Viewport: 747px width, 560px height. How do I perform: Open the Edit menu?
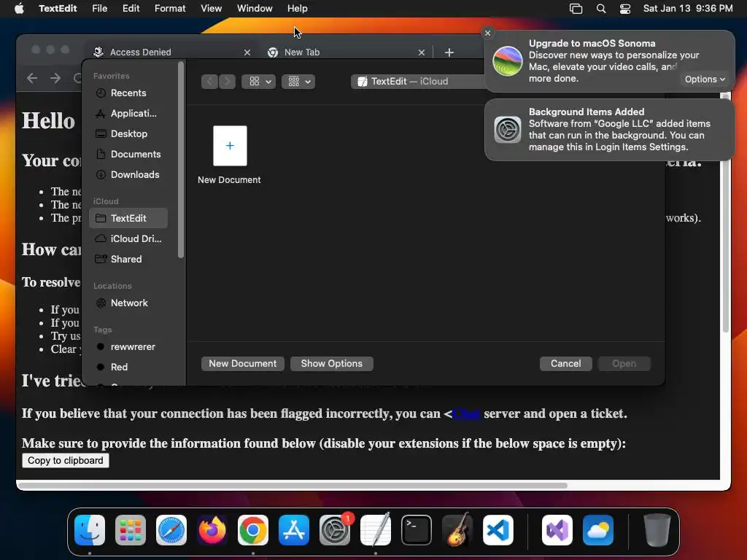pos(131,9)
